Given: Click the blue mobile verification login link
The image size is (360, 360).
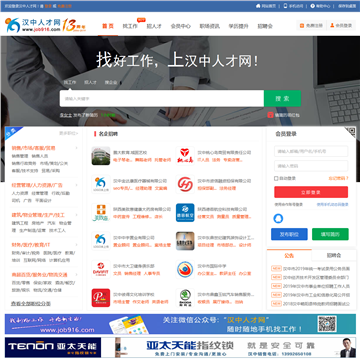Looking at the screenshot, I should pos(332,204).
